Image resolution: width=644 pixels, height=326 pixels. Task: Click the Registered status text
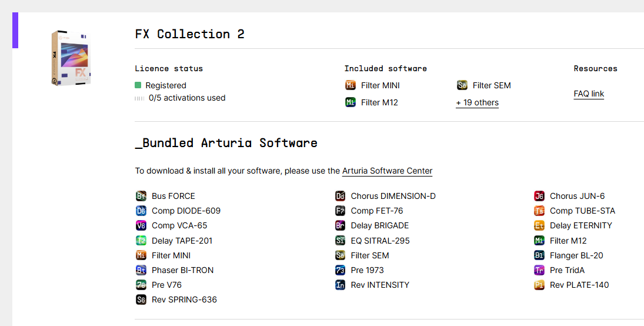(x=166, y=85)
